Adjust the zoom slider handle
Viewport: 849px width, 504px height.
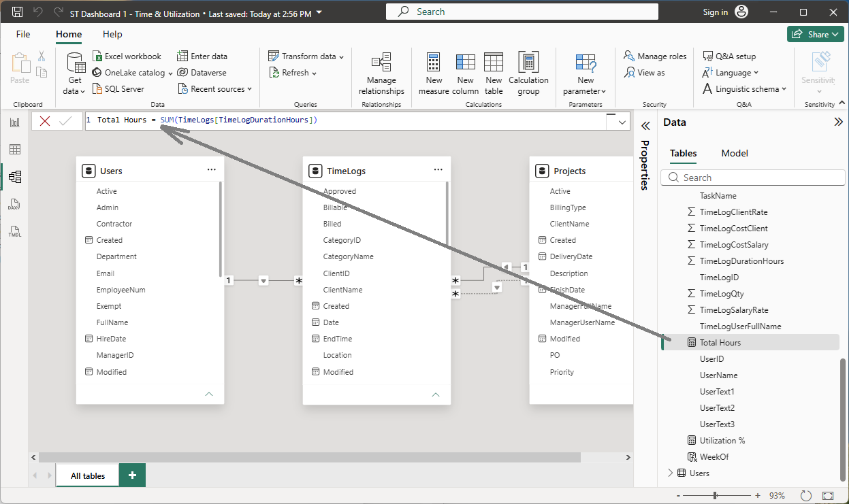715,495
